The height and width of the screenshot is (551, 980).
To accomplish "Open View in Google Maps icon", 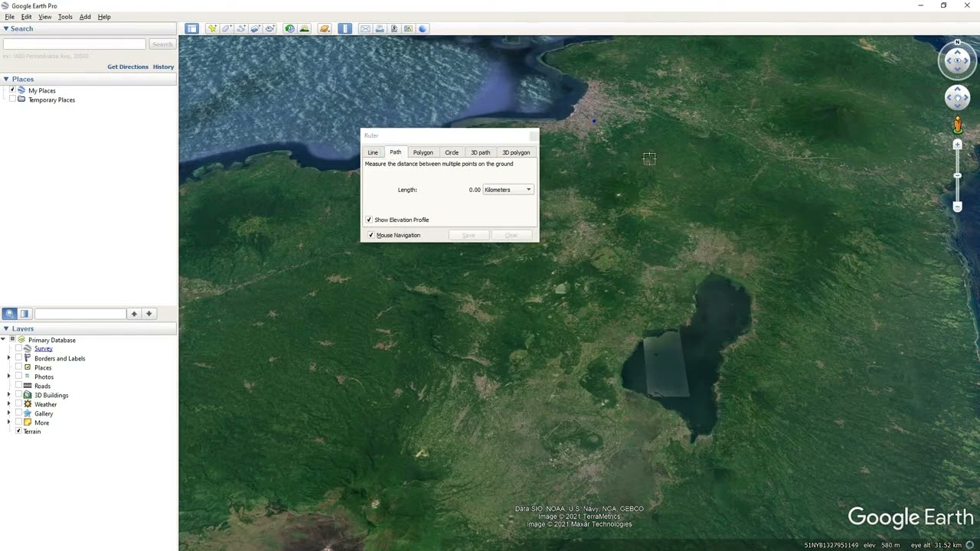I will pyautogui.click(x=408, y=28).
